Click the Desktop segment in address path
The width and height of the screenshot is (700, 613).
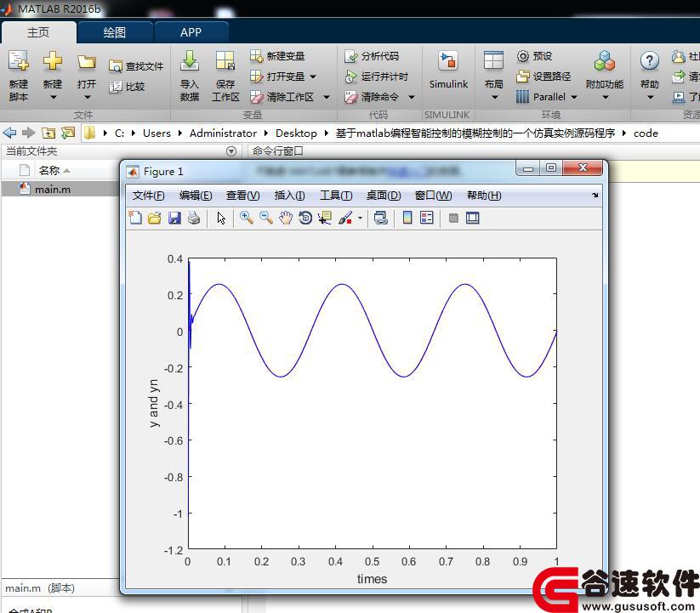click(296, 133)
